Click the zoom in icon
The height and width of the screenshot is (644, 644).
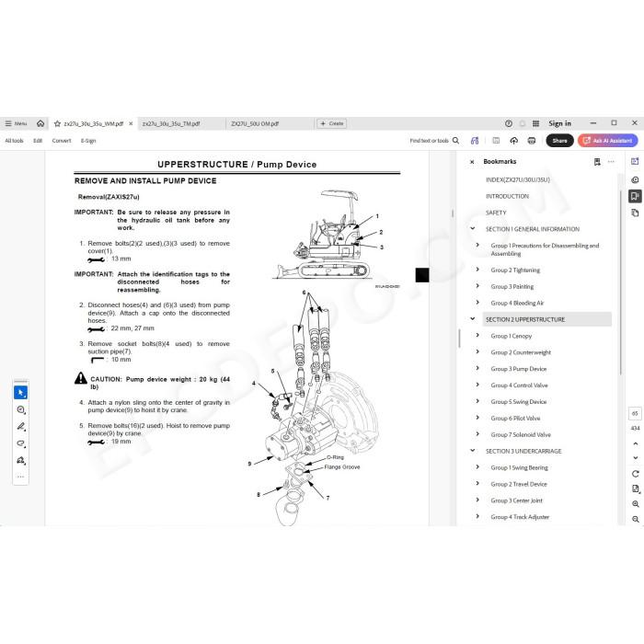coord(635,504)
